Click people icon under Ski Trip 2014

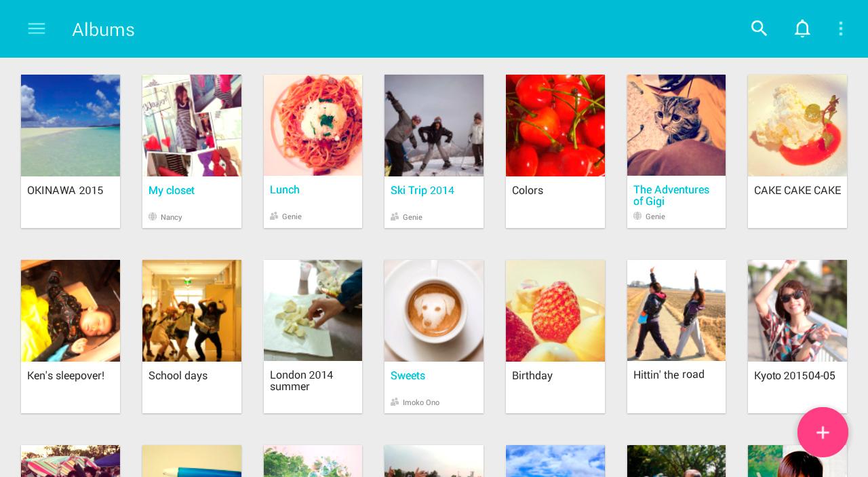coord(395,217)
